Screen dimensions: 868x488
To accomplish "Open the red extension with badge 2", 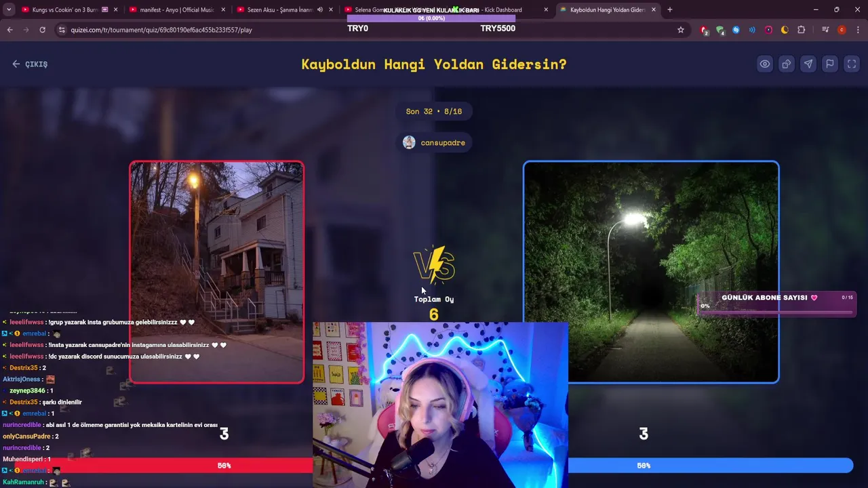I will pos(704,30).
